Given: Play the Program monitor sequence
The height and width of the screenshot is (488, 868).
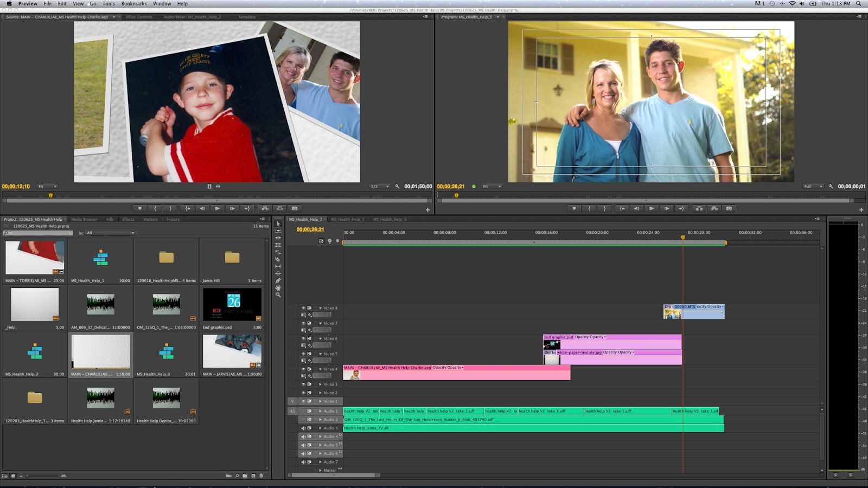Looking at the screenshot, I should (x=652, y=208).
